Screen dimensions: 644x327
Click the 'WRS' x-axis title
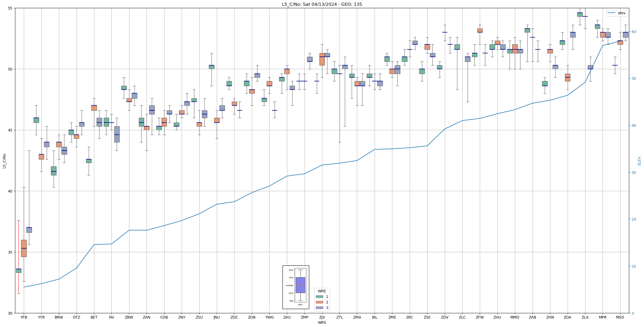(x=322, y=323)
